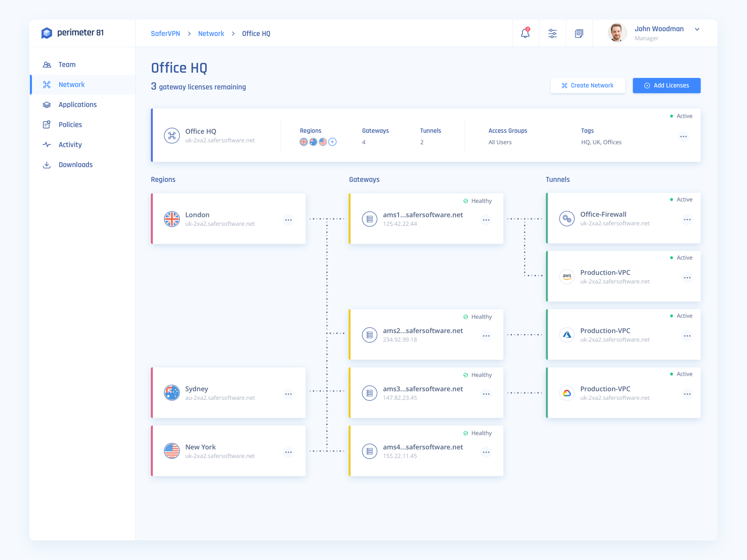Click the Policies sidebar icon
This screenshot has height=560, width=747.
(x=47, y=125)
